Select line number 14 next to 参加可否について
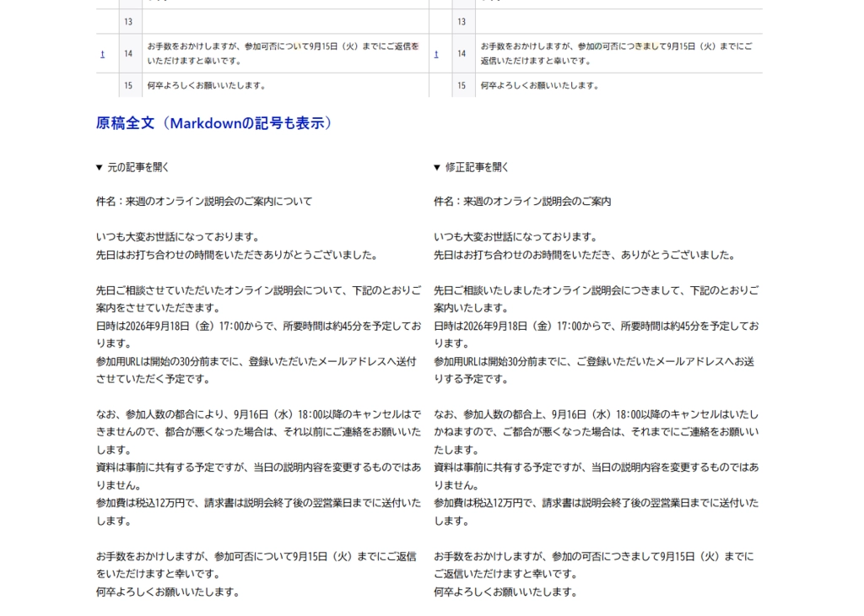Viewport: 864px width, 616px height. 128,54
